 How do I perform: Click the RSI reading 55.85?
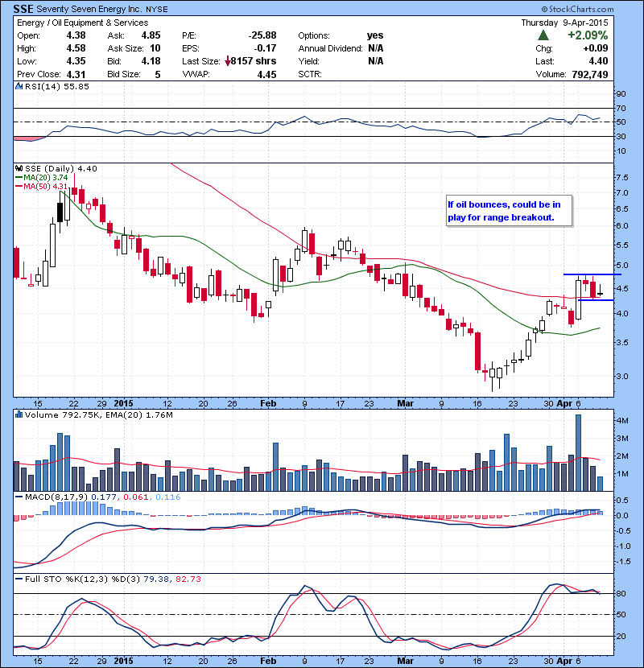click(x=76, y=86)
